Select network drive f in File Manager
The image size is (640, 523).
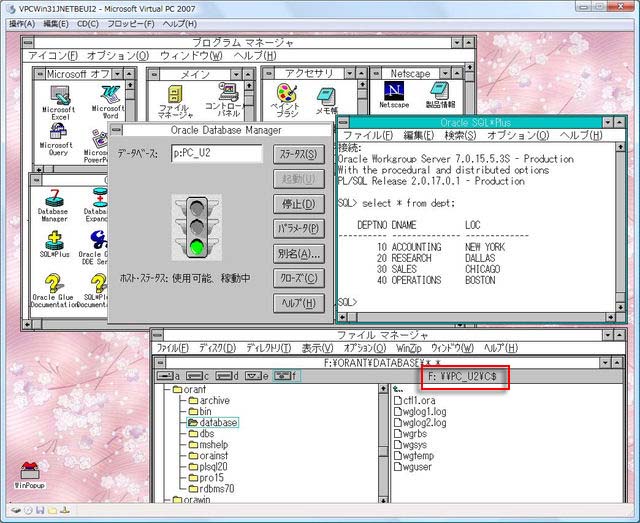click(x=286, y=376)
